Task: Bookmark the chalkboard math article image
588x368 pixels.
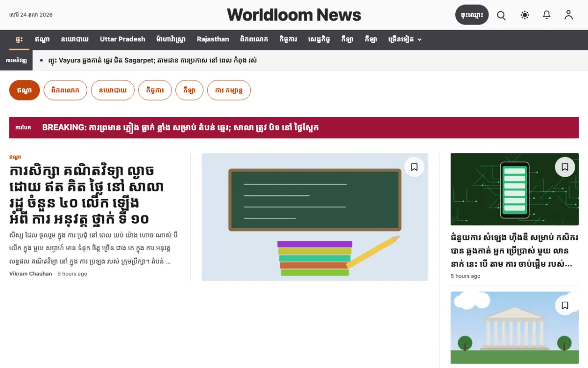Action: [x=414, y=167]
